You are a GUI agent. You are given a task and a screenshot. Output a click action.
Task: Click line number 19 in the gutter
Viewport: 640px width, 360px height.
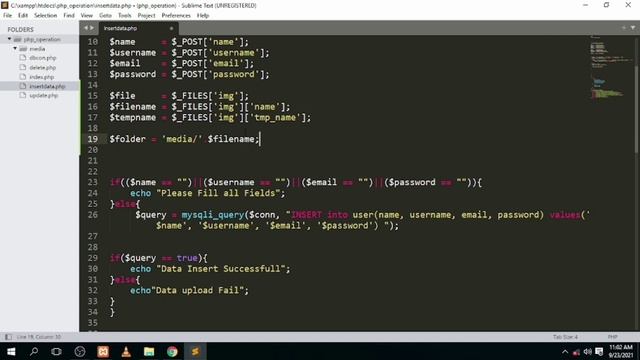93,139
